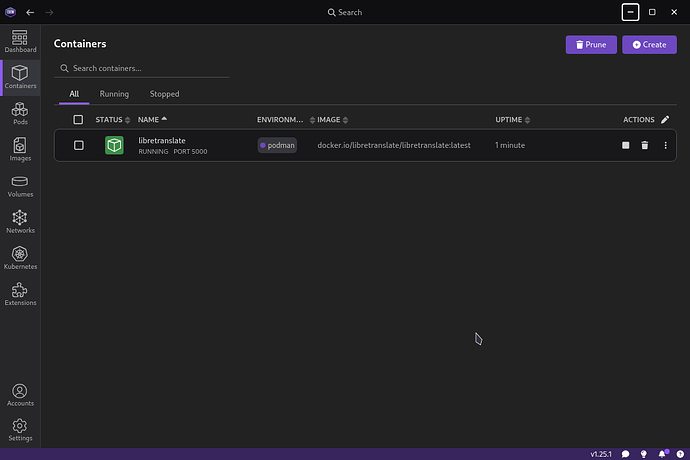Switch to the Stopped tab

pyautogui.click(x=164, y=94)
